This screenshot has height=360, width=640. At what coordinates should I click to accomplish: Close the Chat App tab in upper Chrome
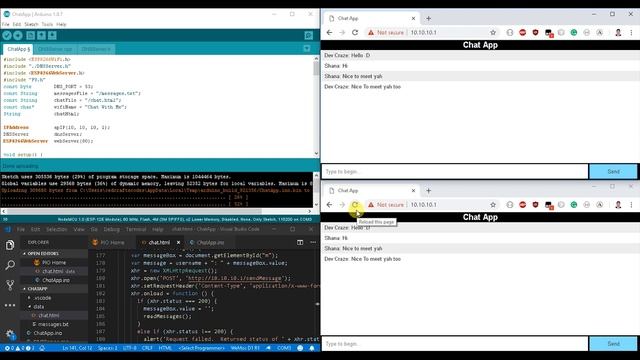pos(413,18)
